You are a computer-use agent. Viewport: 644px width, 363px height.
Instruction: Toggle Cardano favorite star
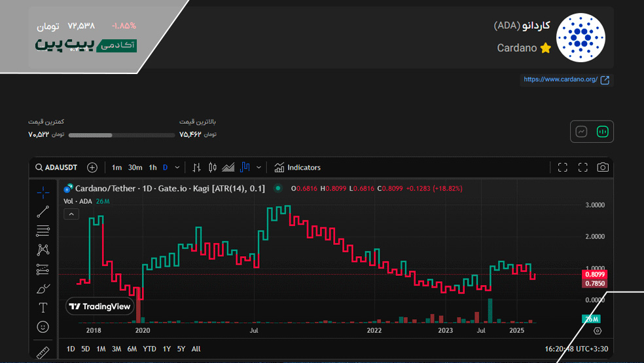[x=546, y=48]
